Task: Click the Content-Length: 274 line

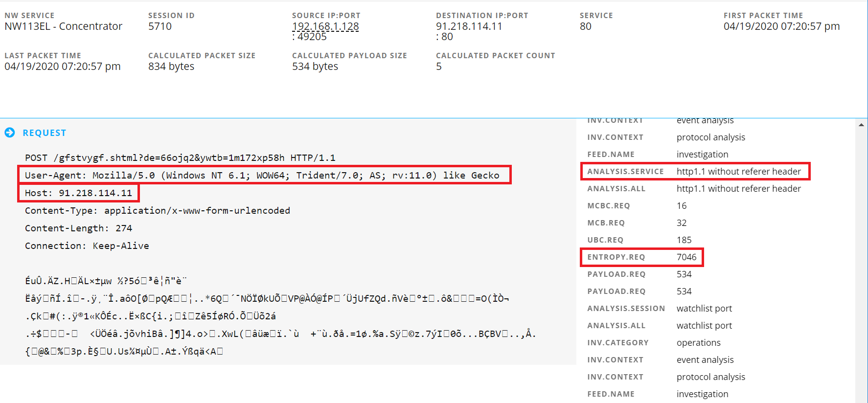Action: pyautogui.click(x=78, y=228)
